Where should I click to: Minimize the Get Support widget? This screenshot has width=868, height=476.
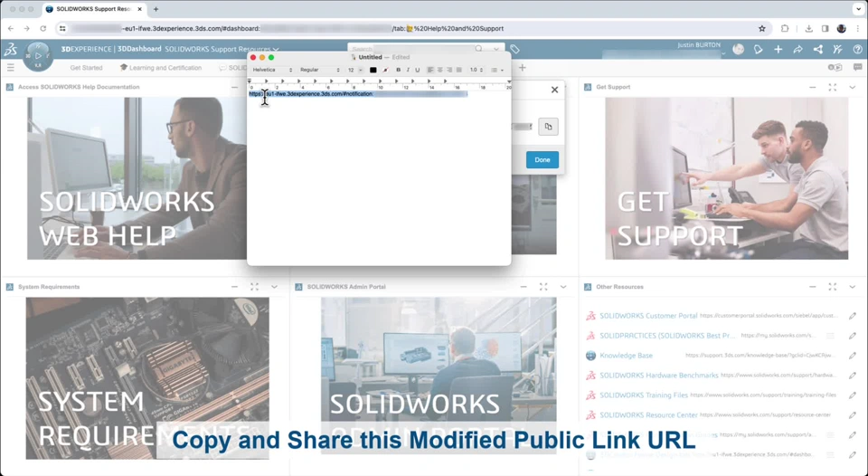click(x=812, y=87)
